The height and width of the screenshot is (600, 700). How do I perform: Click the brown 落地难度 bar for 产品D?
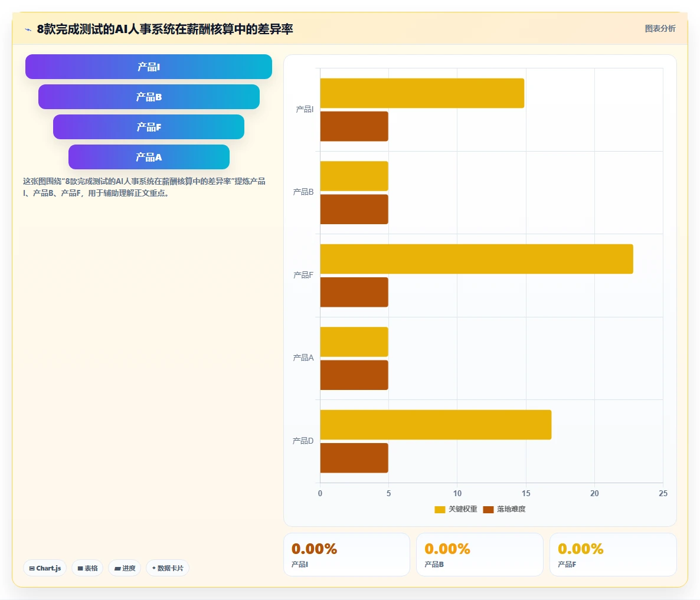pos(354,458)
